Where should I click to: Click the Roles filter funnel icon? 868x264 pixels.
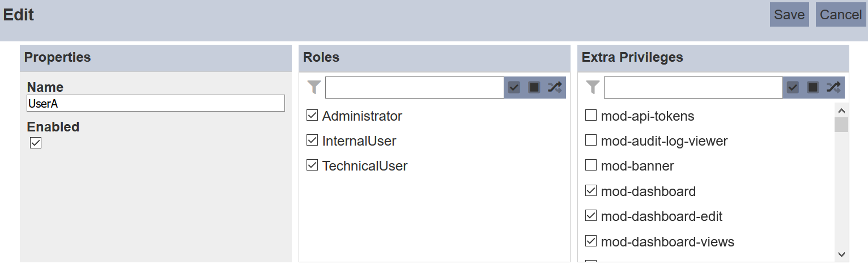coord(314,87)
